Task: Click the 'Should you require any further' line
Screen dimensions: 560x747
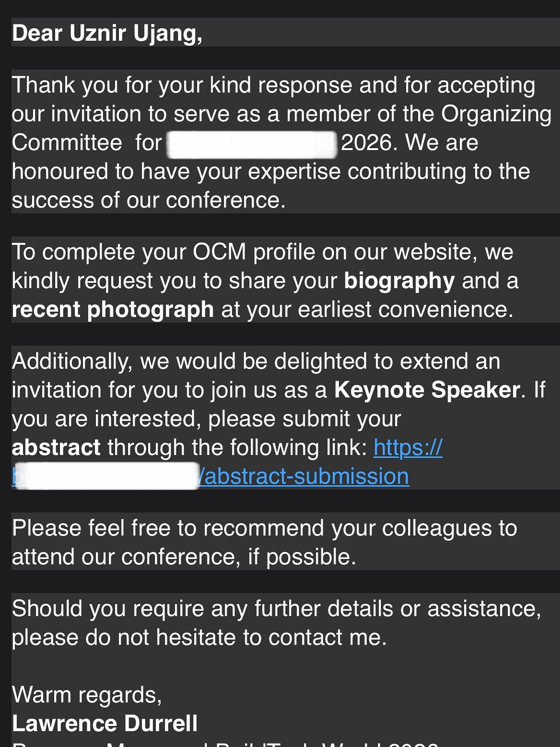Action: 276,609
